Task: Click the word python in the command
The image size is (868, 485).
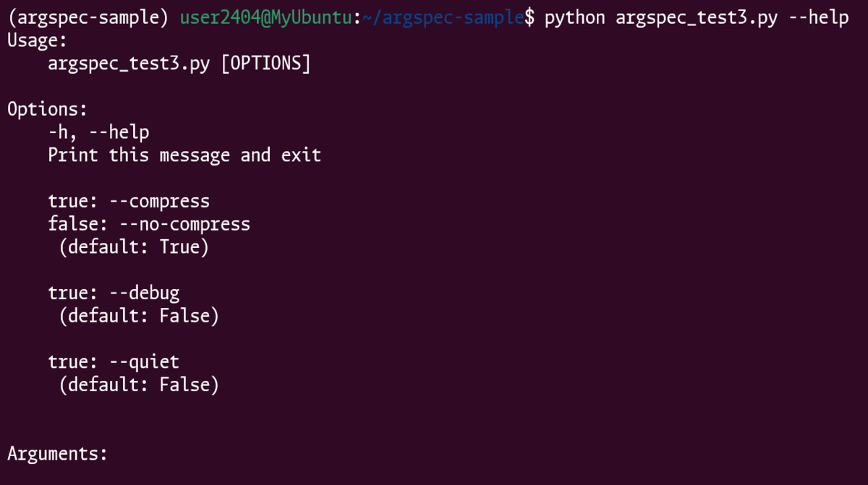Action: (x=575, y=17)
